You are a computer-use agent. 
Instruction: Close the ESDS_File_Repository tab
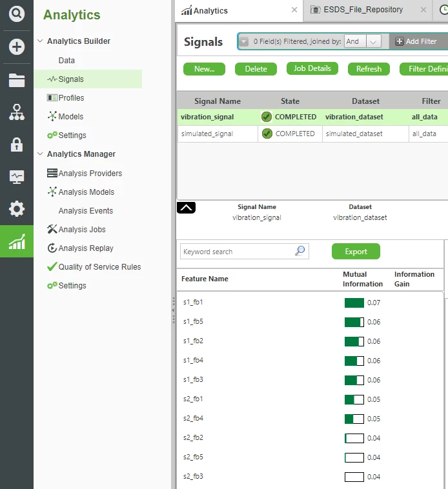tap(423, 10)
